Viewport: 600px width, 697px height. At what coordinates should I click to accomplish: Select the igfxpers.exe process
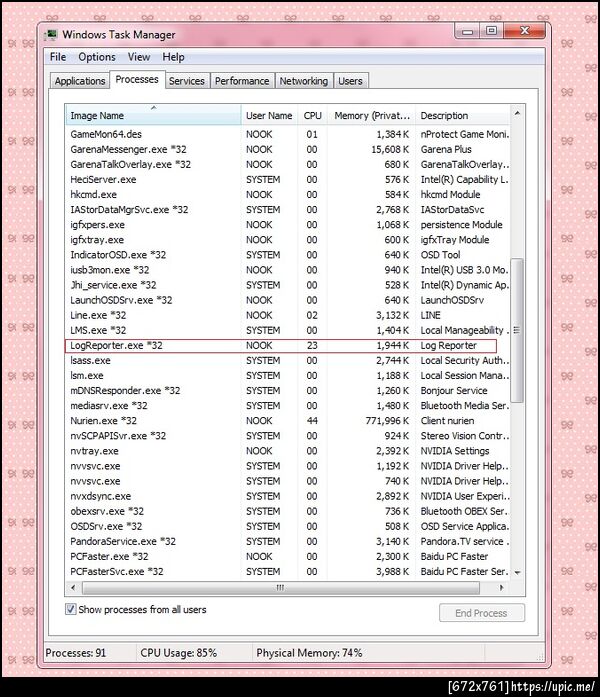(288, 225)
